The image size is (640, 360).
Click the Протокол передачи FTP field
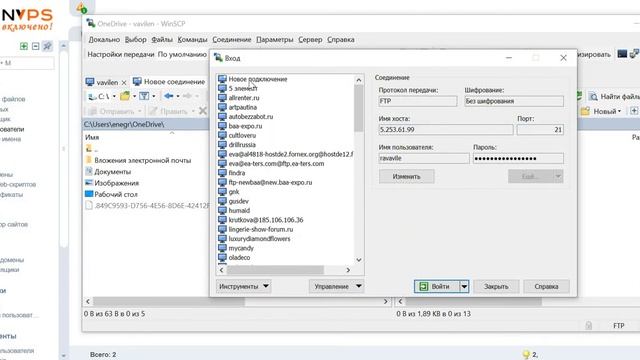[418, 101]
